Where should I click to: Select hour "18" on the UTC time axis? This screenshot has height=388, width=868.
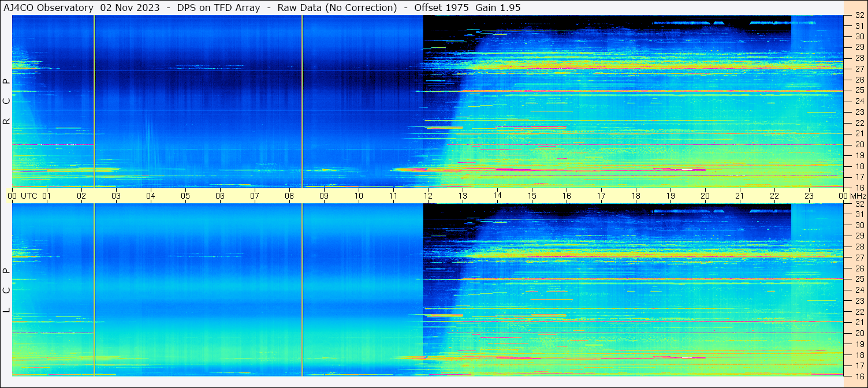click(636, 196)
